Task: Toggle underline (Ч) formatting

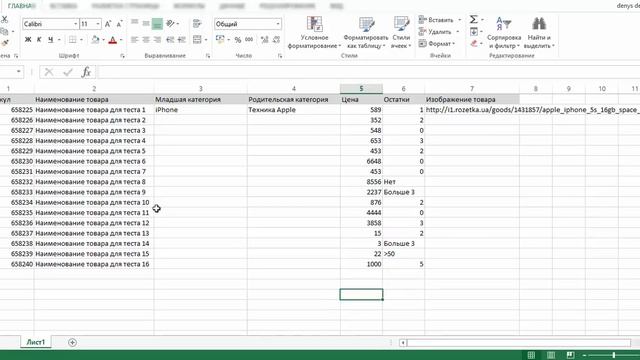Action: click(51, 40)
